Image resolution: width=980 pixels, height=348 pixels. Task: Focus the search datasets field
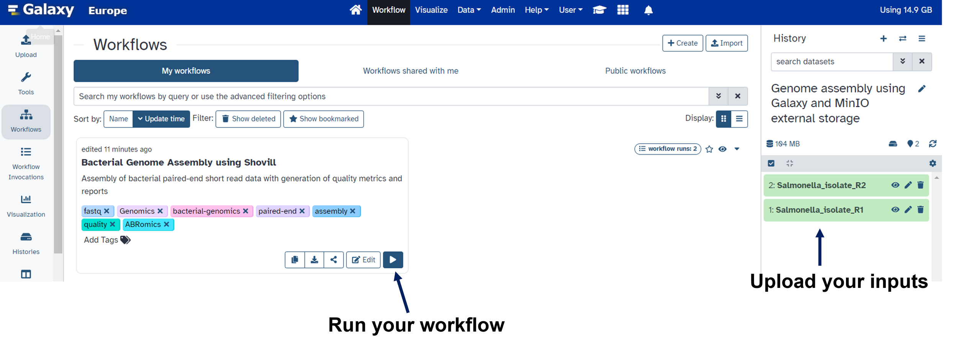[x=831, y=62]
